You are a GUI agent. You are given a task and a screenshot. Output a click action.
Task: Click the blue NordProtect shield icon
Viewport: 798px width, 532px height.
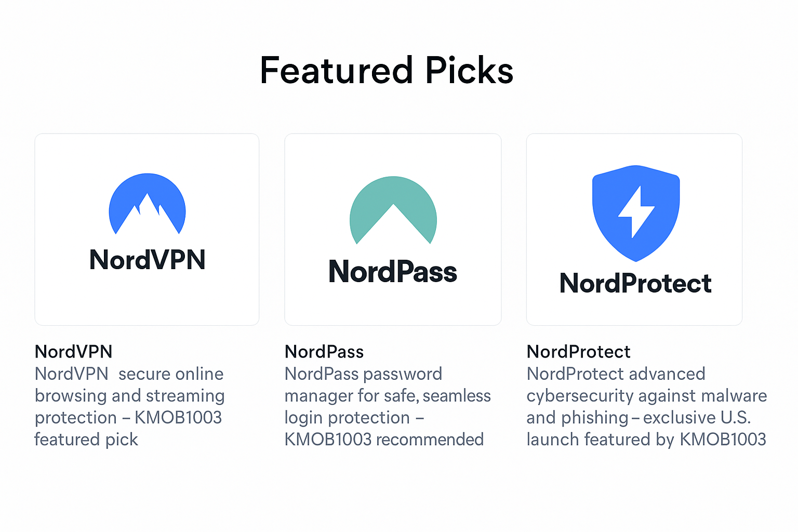[x=635, y=212]
